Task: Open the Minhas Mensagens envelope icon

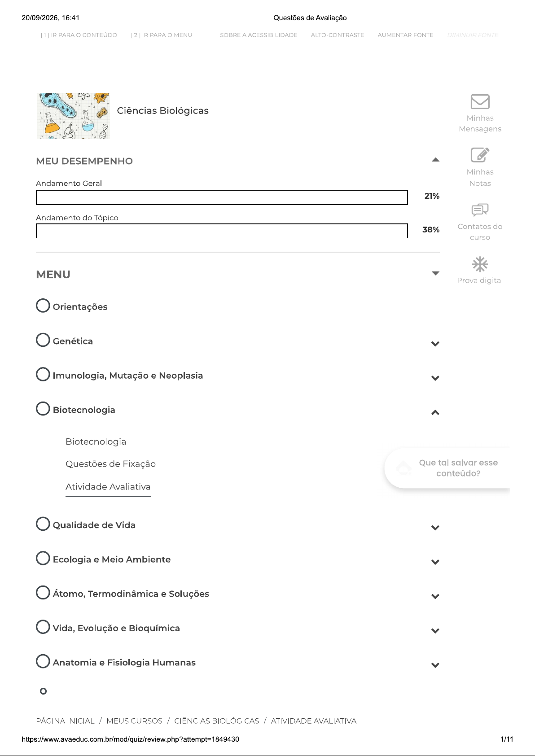Action: coord(480,101)
